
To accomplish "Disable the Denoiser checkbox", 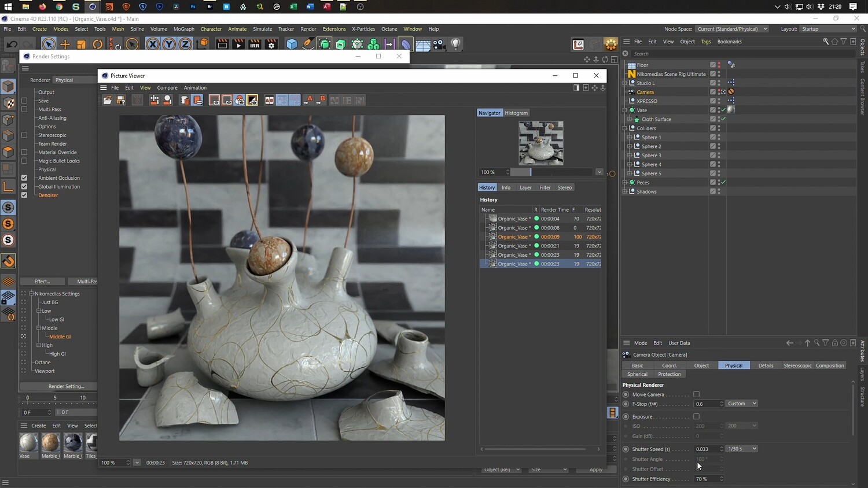I will [24, 195].
